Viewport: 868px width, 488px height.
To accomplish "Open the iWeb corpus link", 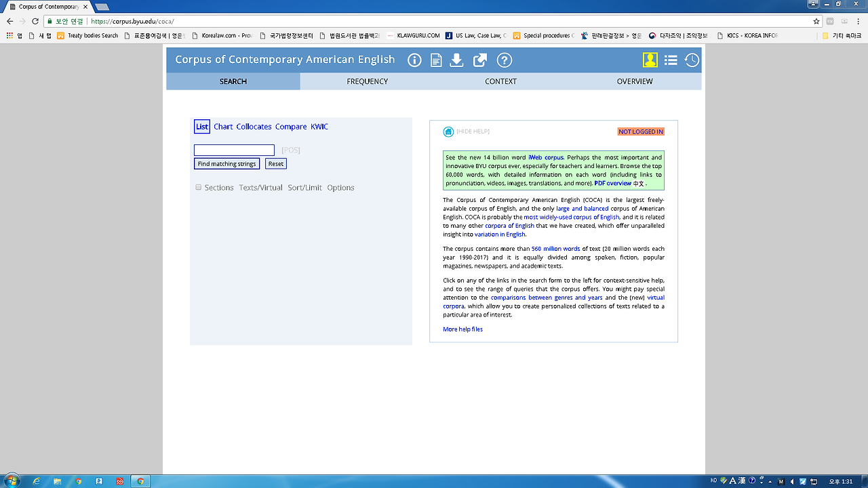I will click(x=546, y=157).
